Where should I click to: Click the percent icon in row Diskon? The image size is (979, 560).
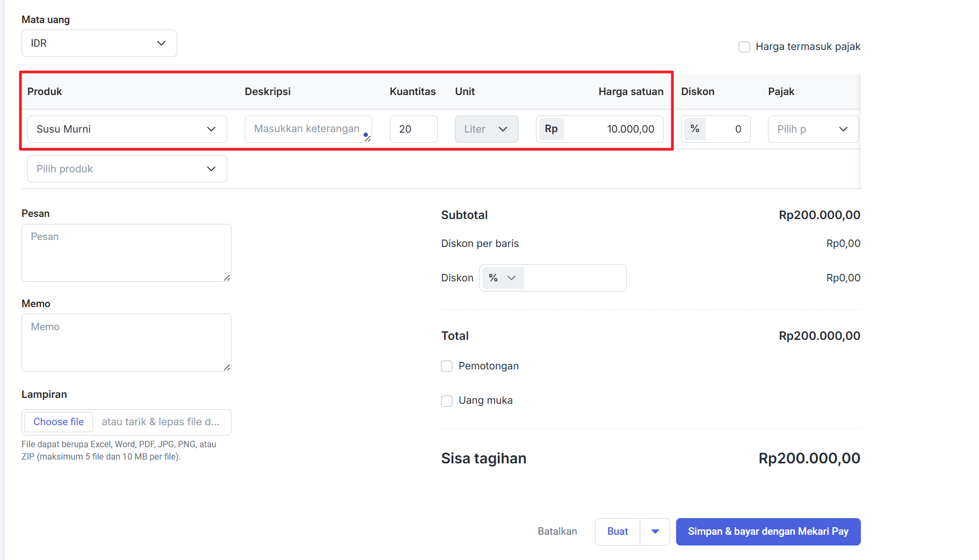coord(695,129)
